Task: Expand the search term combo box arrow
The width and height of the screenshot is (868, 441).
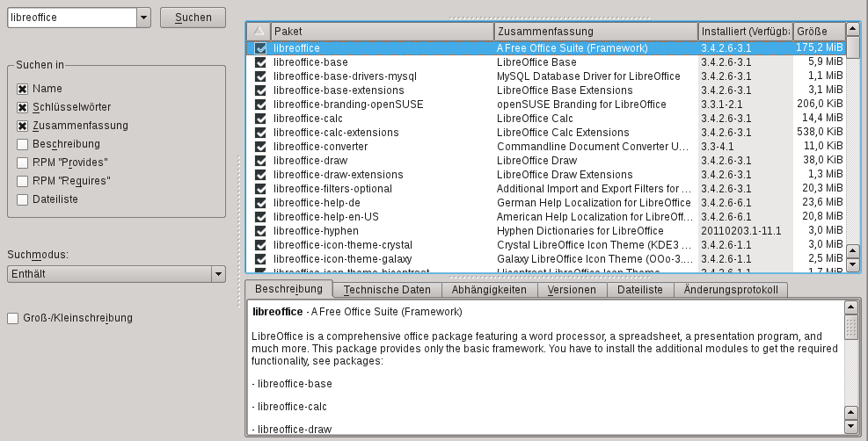Action: 143,18
